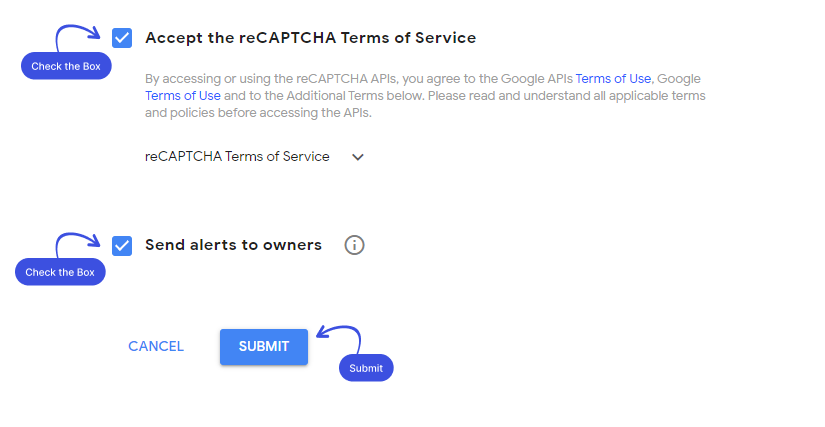
Task: Toggle the Send alerts to owners checkbox
Action: pyautogui.click(x=122, y=246)
